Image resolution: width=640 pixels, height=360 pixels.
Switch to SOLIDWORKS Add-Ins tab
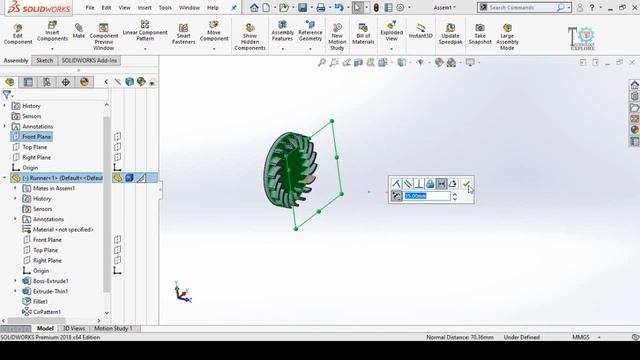click(x=89, y=60)
